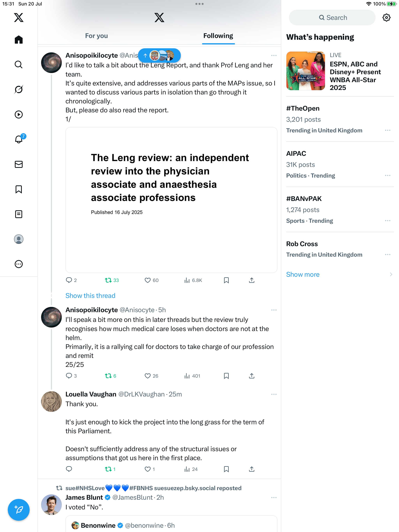This screenshot has height=532, width=399.
Task: Open more options on James Blunt's post
Action: pyautogui.click(x=274, y=497)
